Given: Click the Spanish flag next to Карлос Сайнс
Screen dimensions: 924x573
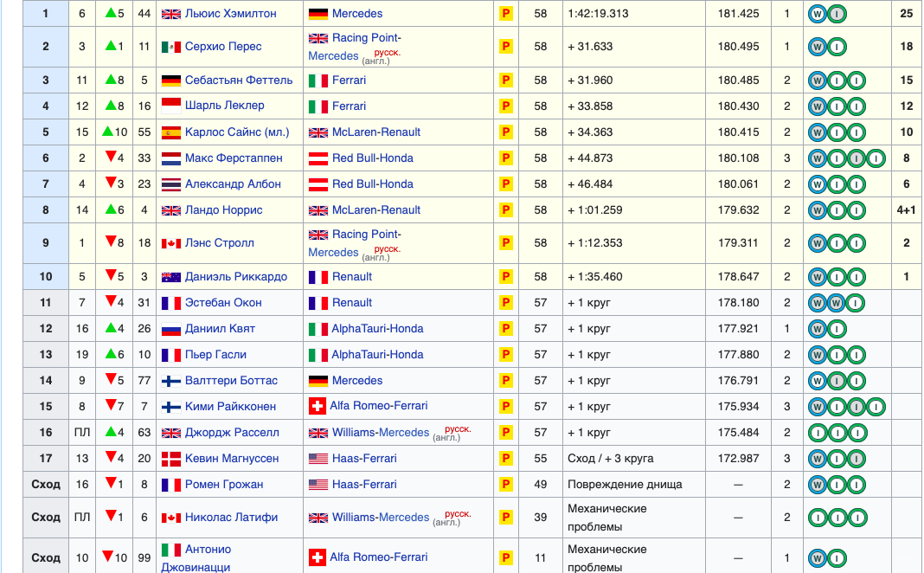Looking at the screenshot, I should 171,132.
